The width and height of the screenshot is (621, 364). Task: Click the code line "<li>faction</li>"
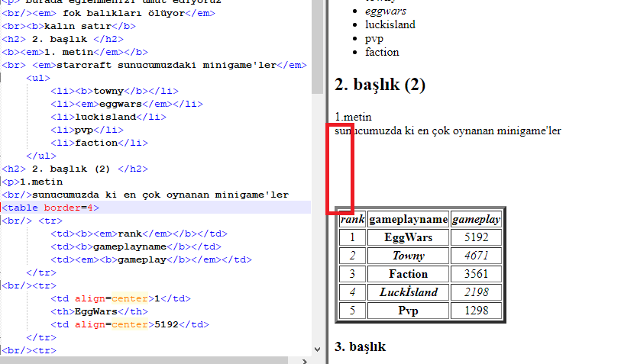pos(99,143)
